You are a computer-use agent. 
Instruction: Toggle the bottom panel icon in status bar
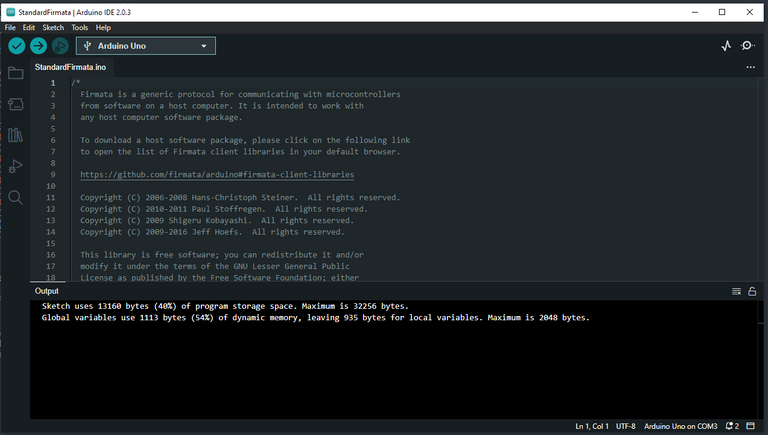pyautogui.click(x=751, y=426)
